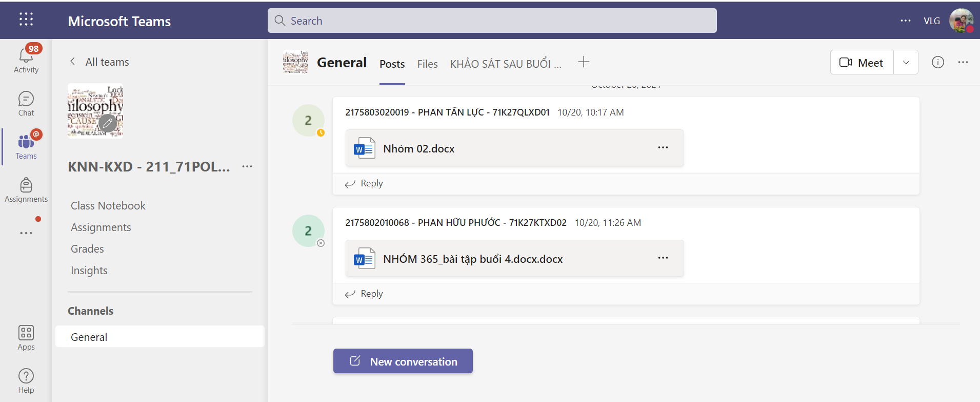Viewport: 980px width, 402px height.
Task: Click the Channels heading
Action: pos(91,311)
